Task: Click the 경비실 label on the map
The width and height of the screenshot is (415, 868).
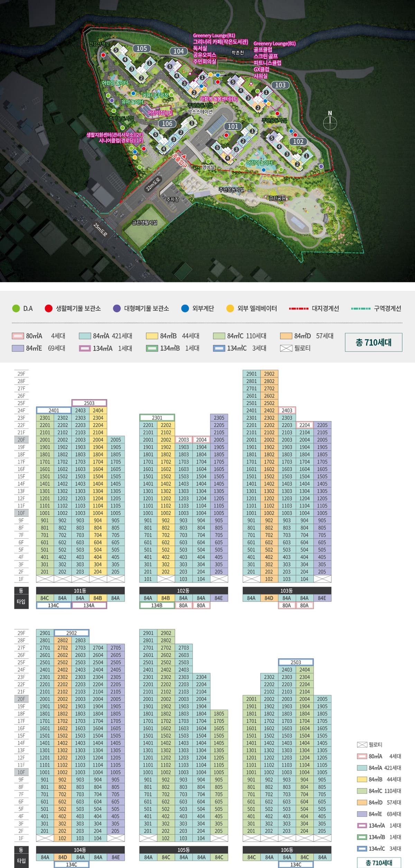Action: [x=208, y=167]
